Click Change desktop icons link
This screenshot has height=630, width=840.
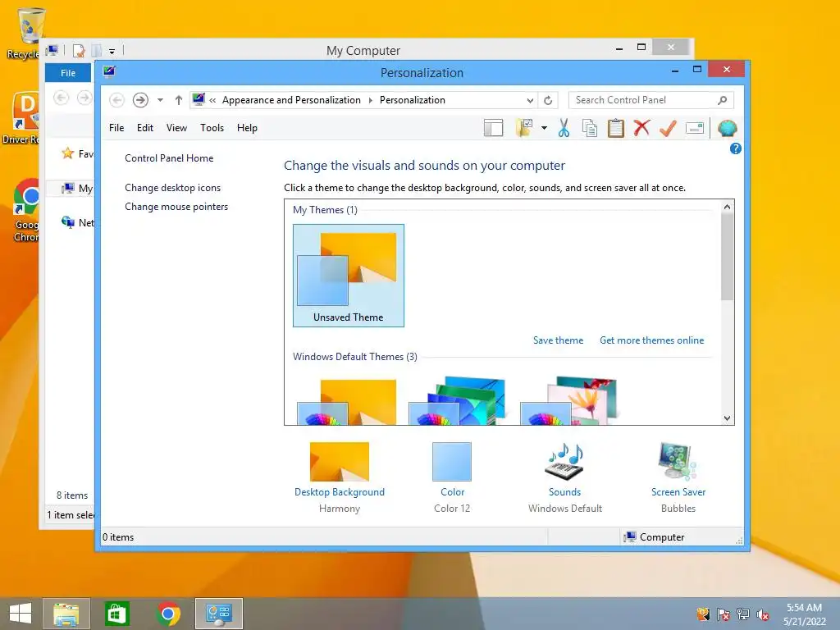point(172,188)
